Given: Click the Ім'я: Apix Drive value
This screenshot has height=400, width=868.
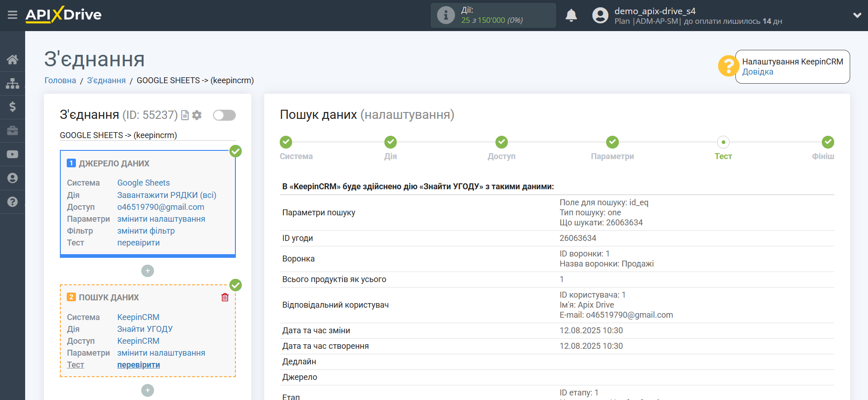Looking at the screenshot, I should pyautogui.click(x=587, y=305).
